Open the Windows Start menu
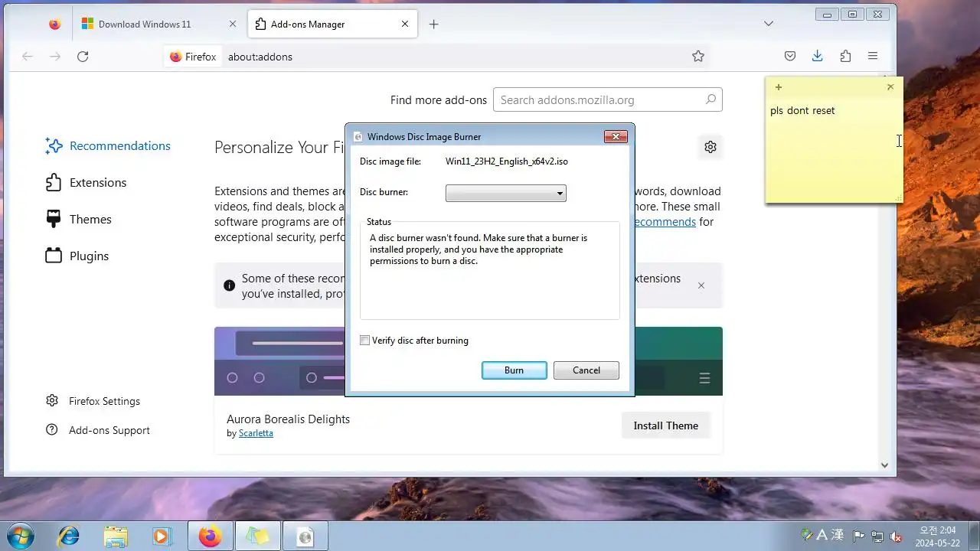Viewport: 980px width, 551px height. [x=20, y=536]
